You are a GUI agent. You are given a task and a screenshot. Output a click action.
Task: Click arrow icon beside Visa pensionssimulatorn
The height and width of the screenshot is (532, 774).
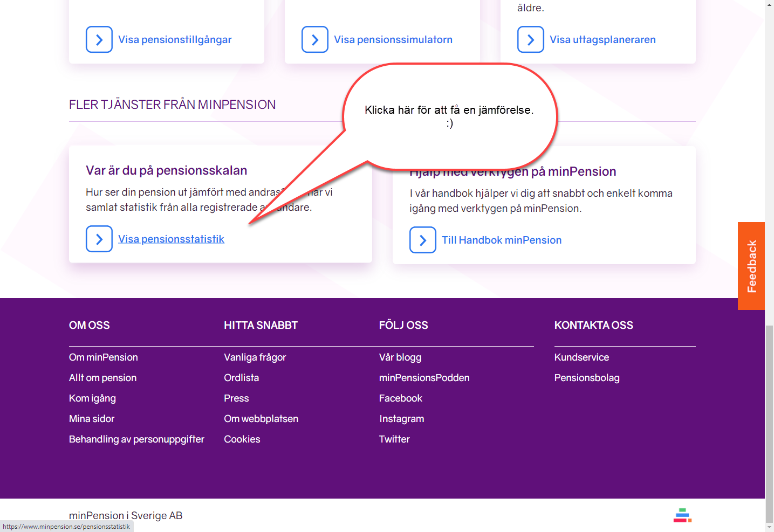click(x=315, y=39)
